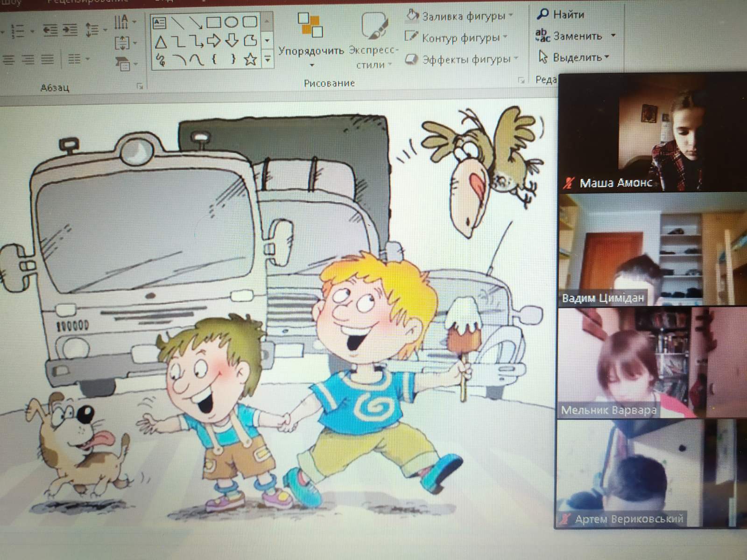Select the rectangle shape from gallery
Screen dimensions: 747x560
tap(213, 22)
